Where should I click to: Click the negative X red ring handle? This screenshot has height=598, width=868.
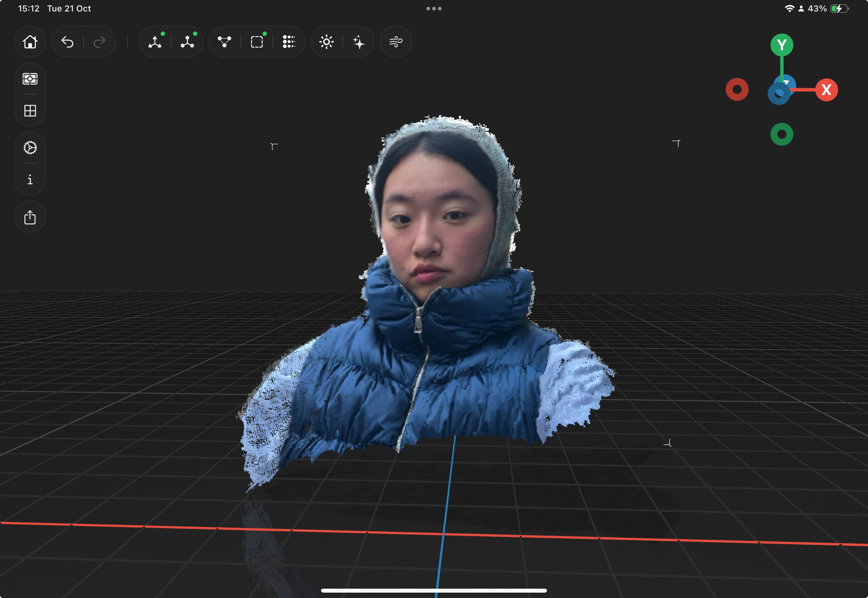tap(737, 90)
